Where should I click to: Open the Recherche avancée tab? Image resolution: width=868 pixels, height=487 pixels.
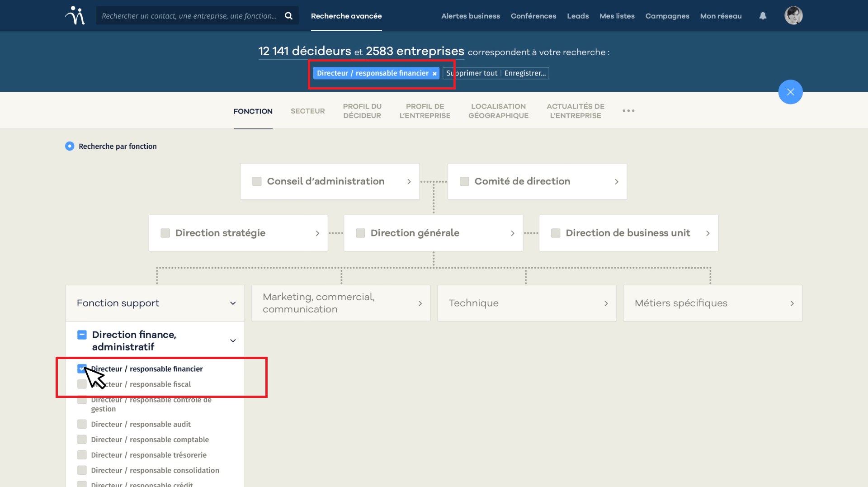coord(346,16)
